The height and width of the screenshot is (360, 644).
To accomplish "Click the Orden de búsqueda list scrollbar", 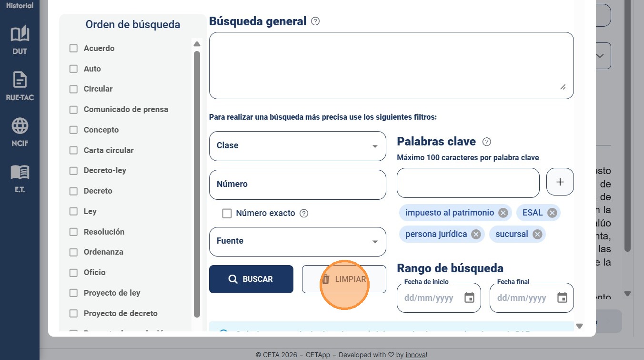I will point(197,184).
